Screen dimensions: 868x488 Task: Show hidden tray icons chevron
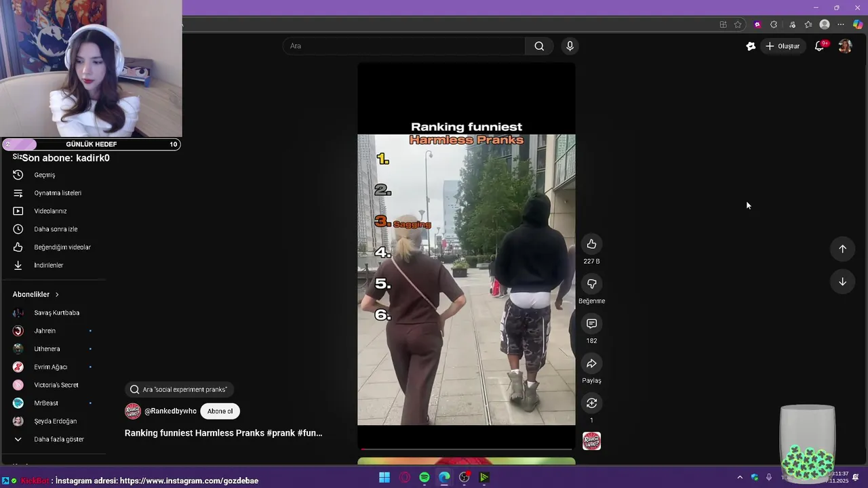pyautogui.click(x=740, y=477)
